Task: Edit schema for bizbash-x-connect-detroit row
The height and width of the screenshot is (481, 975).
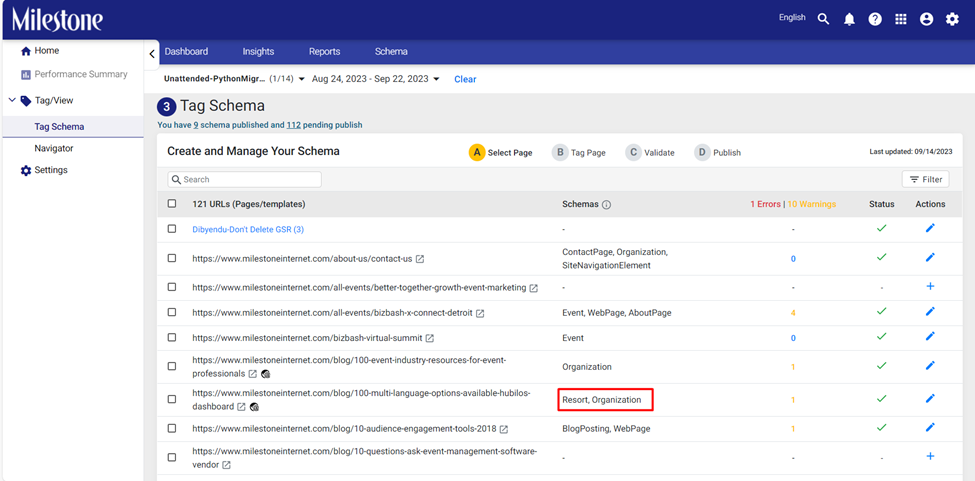Action: [x=930, y=311]
